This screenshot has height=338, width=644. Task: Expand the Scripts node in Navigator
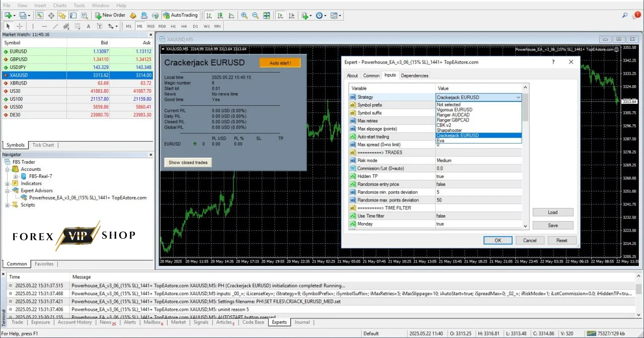pyautogui.click(x=8, y=205)
